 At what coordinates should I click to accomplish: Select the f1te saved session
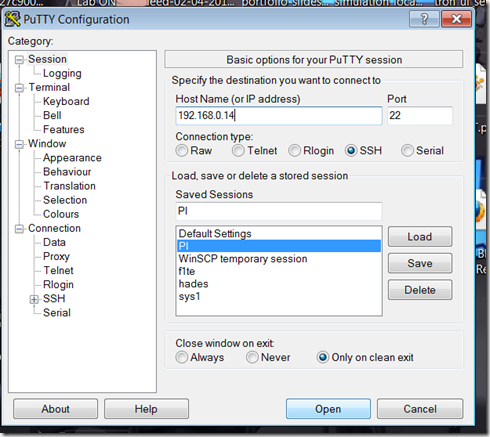click(x=279, y=271)
